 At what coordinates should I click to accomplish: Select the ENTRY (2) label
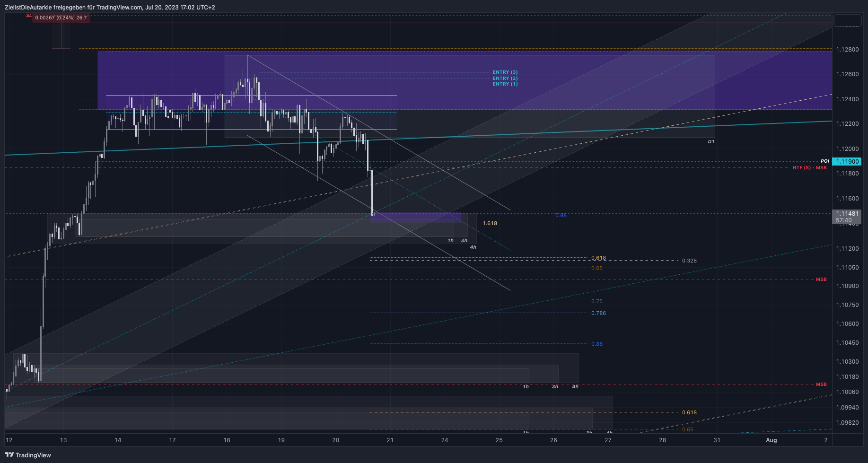505,78
